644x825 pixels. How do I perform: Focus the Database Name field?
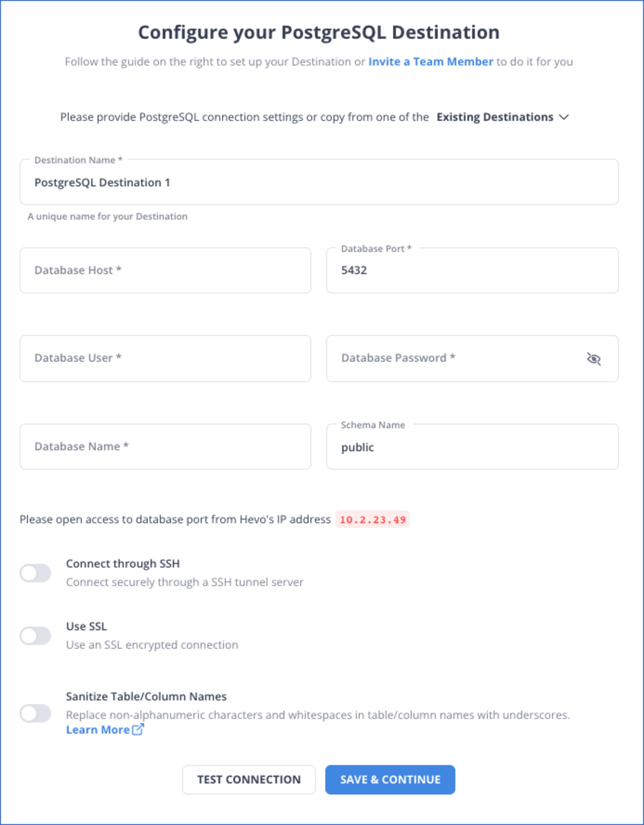(x=165, y=447)
